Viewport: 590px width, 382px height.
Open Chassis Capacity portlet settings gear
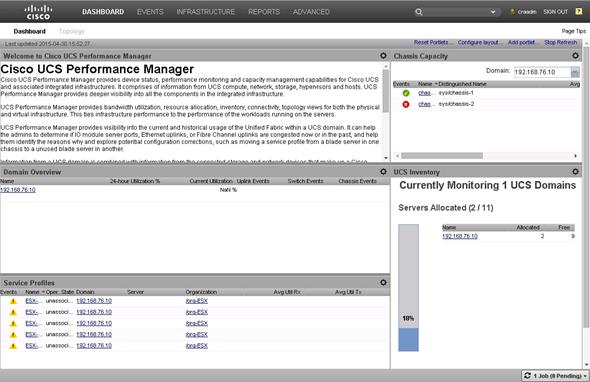click(575, 56)
